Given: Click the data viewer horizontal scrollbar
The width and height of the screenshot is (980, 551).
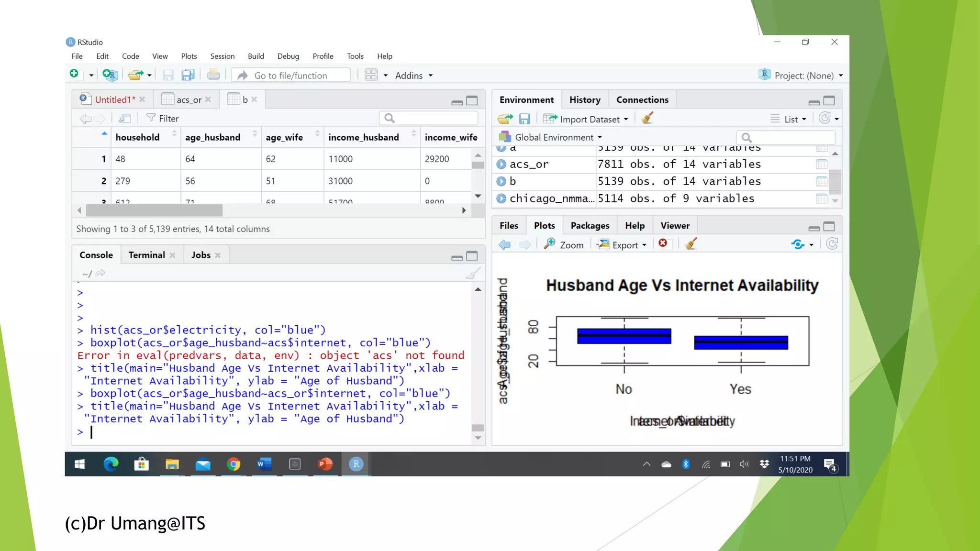Looking at the screenshot, I should [x=154, y=210].
